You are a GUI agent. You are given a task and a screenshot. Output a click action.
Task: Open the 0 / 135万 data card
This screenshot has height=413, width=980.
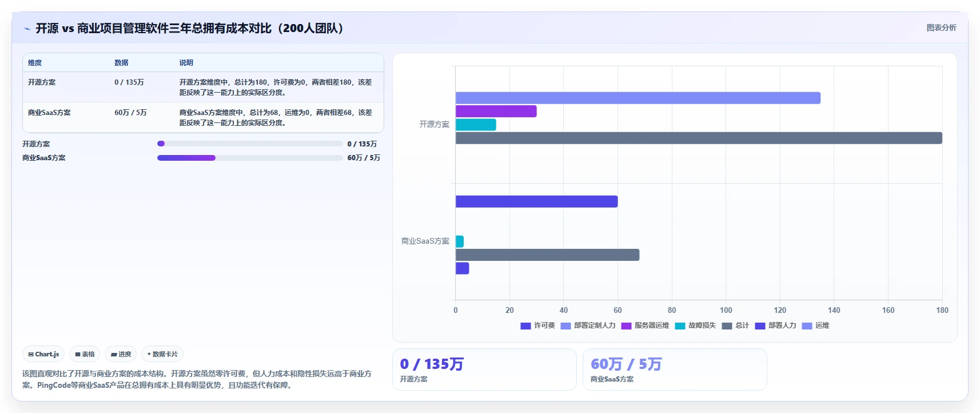coord(484,370)
